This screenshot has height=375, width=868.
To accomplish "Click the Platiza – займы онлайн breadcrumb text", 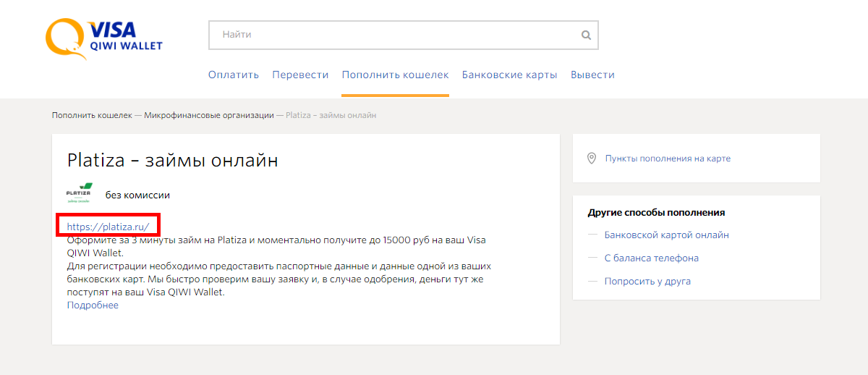I will 331,115.
